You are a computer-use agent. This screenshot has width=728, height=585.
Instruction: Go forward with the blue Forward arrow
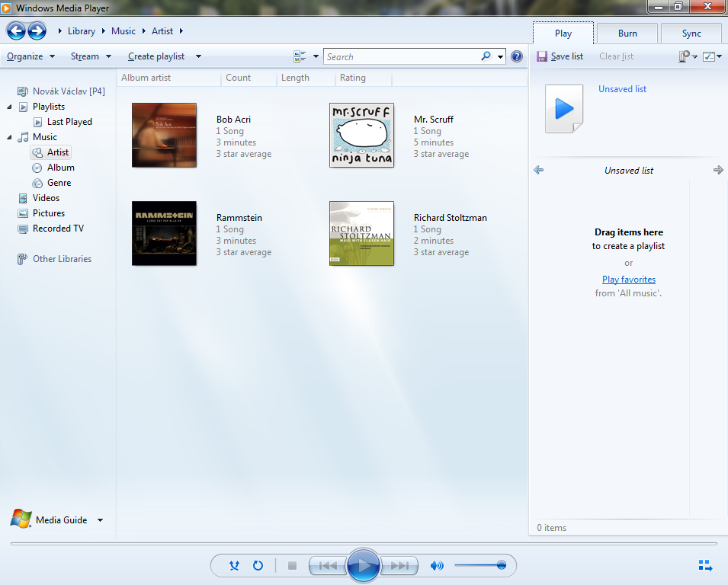pyautogui.click(x=37, y=31)
